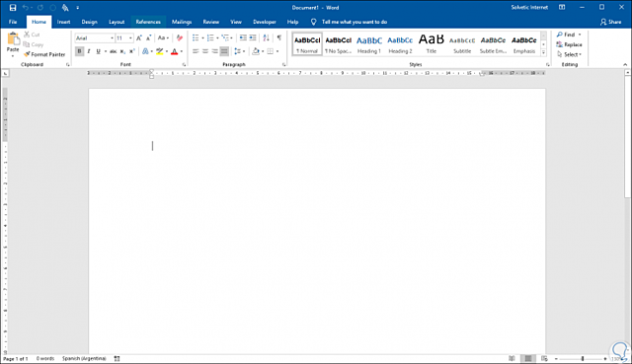
Task: Apply yellow text highlight color
Action: (x=160, y=51)
